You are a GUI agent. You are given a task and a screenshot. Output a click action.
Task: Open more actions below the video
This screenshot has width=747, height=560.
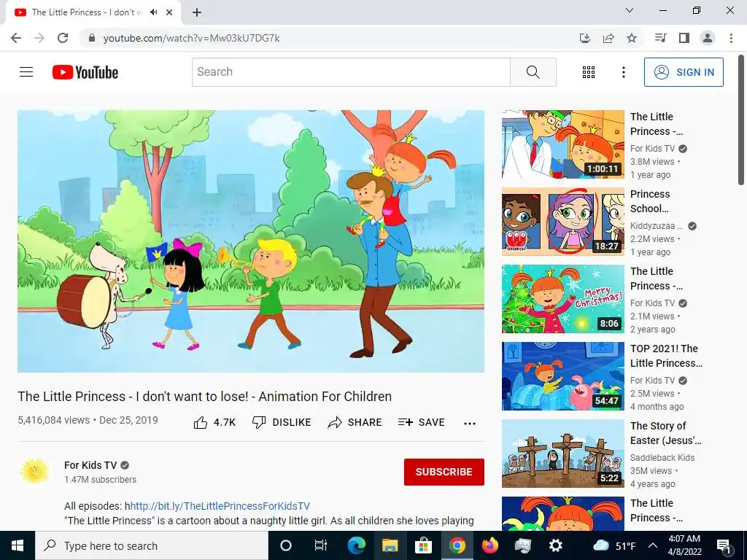coord(470,424)
